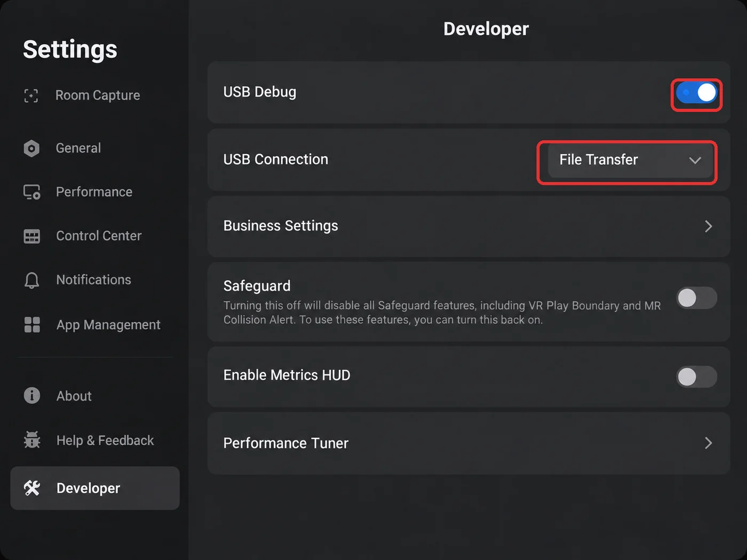Go to Help & Feedback

[95, 440]
